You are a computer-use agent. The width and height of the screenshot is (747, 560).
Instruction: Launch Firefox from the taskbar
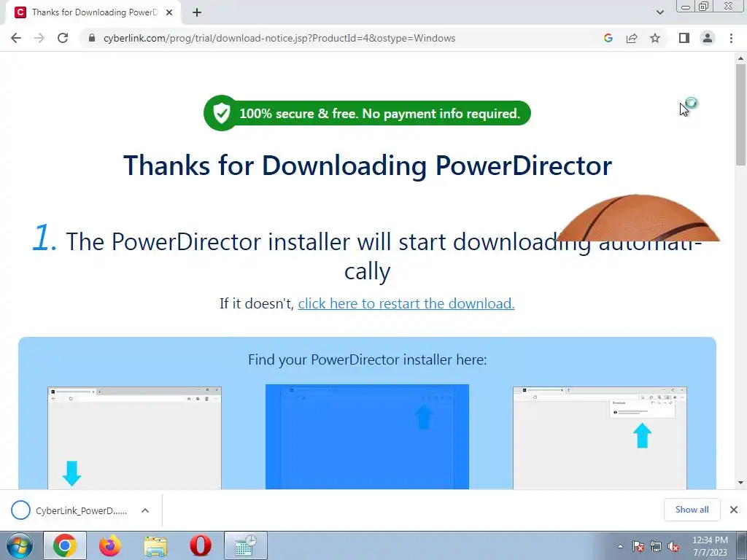pos(110,545)
